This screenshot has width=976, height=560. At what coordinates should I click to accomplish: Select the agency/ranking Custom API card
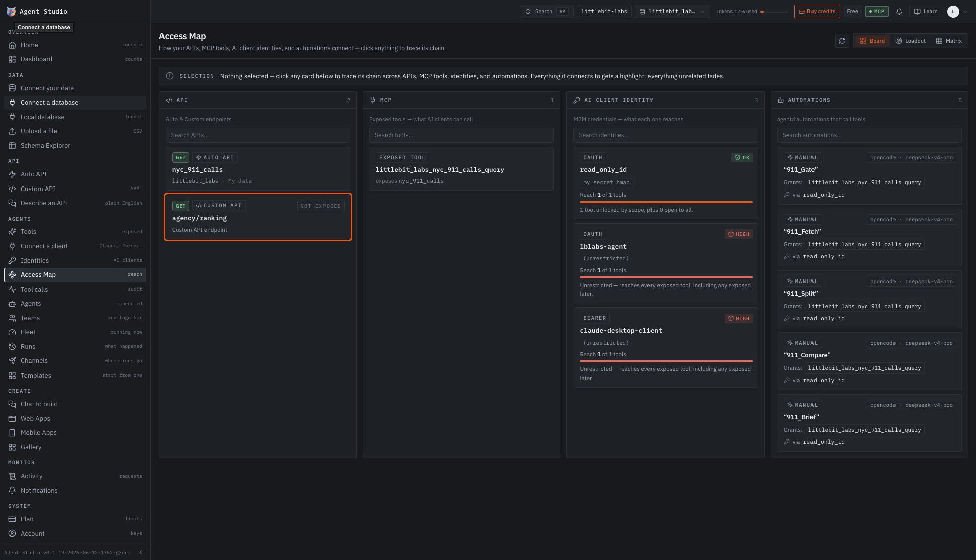258,217
